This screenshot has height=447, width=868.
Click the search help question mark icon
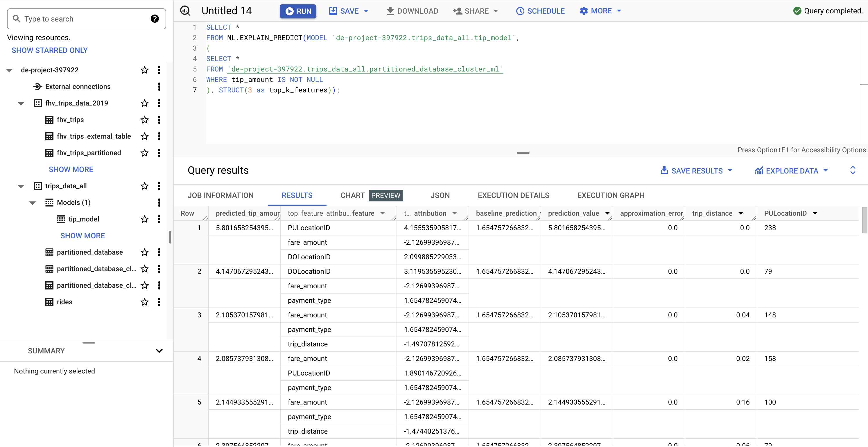click(155, 19)
